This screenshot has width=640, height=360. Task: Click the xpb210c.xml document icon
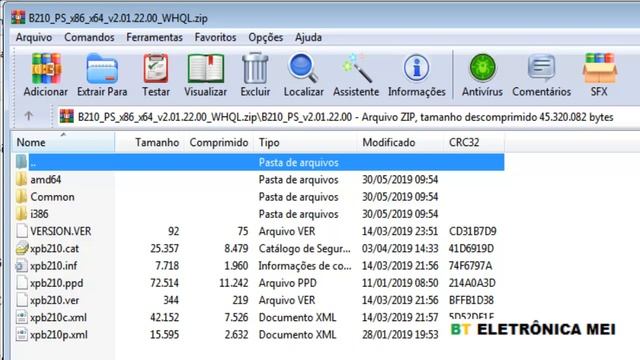tap(22, 317)
